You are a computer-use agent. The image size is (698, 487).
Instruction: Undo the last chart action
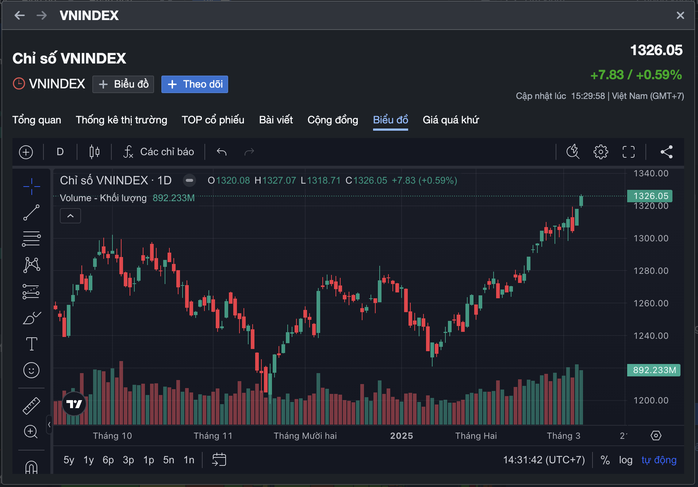[x=222, y=152]
